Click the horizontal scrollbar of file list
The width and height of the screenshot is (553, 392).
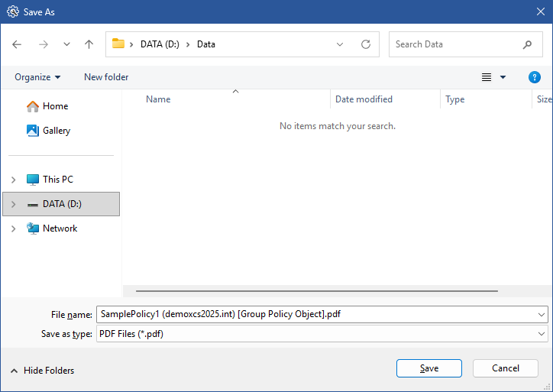pos(316,290)
